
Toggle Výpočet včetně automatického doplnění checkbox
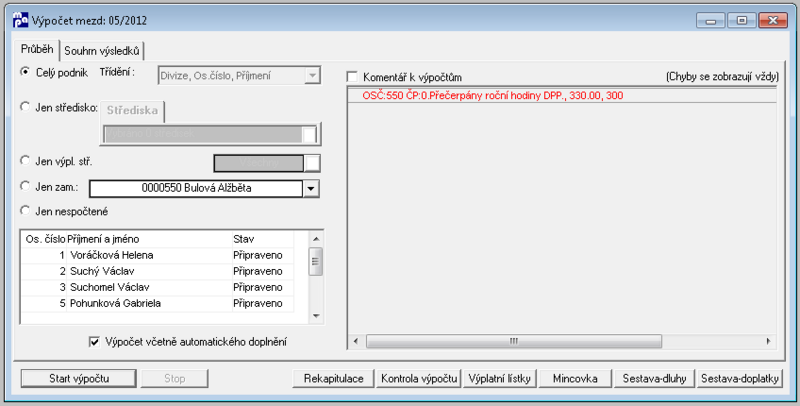pyautogui.click(x=94, y=342)
